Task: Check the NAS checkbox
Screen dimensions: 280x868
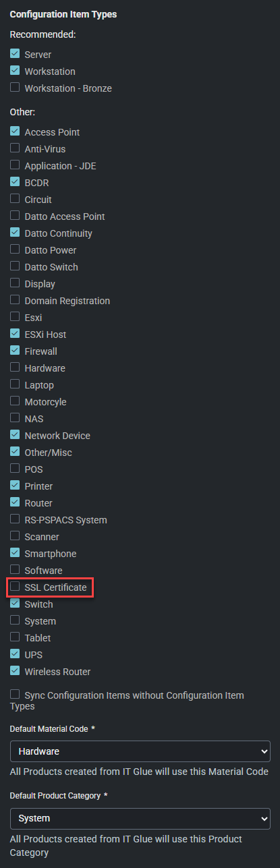Action: (15, 418)
